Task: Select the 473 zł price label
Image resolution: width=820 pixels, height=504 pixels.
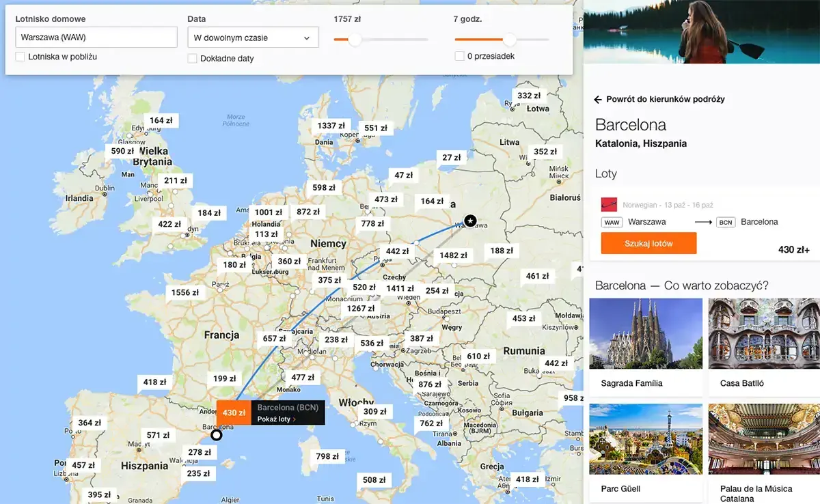Action: pos(386,200)
